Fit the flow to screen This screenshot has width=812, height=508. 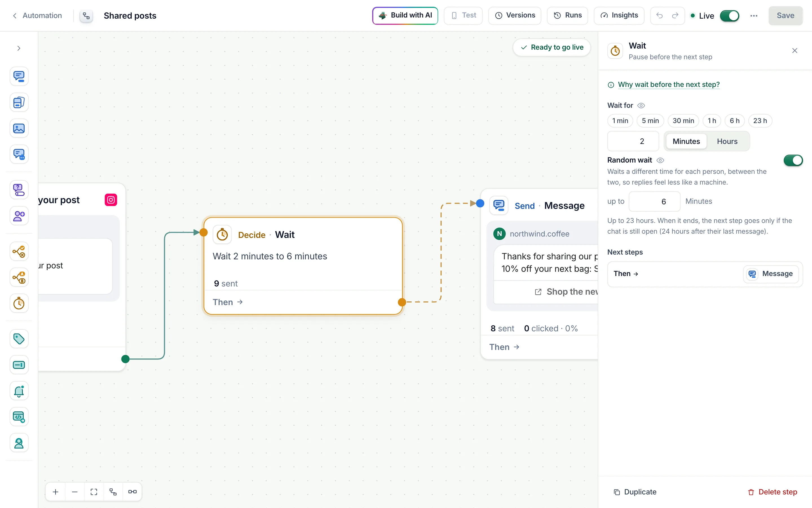(94, 492)
